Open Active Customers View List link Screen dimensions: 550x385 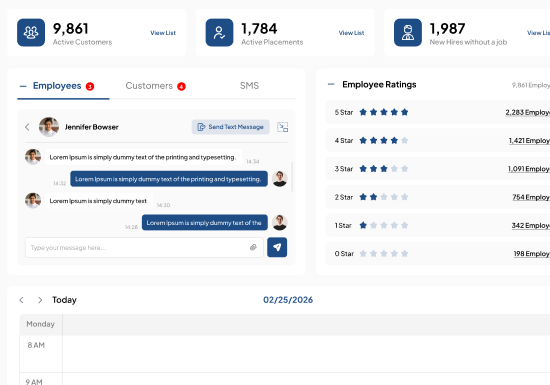(163, 33)
